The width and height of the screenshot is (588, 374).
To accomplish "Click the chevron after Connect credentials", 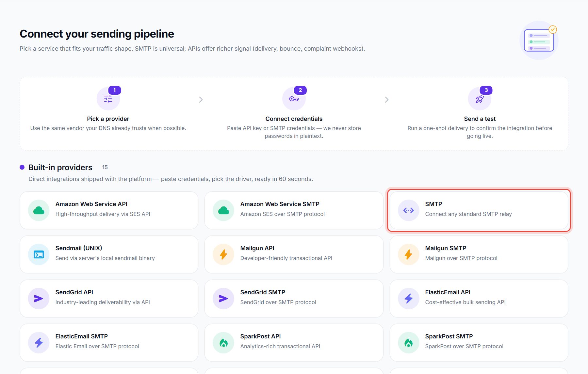I will 386,100.
